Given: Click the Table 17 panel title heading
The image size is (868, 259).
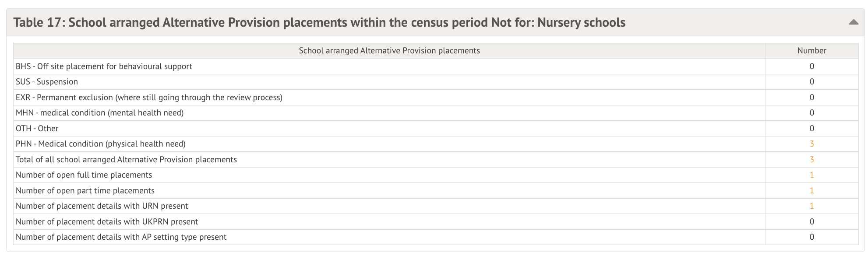Looking at the screenshot, I should [x=319, y=22].
